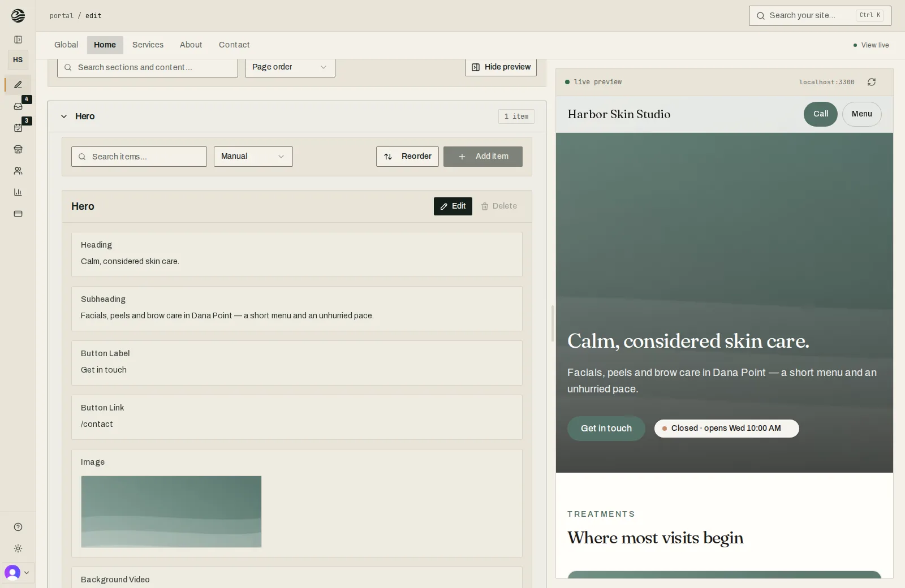Toggle the theme sun icon

(18, 548)
